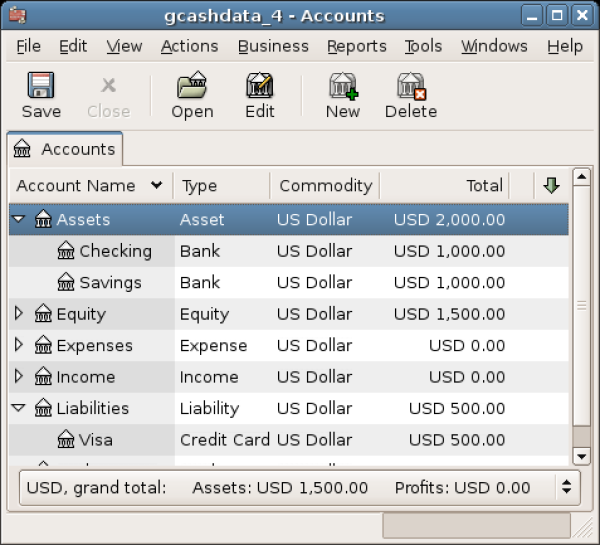
Task: Click the Save toolbar icon
Action: (41, 96)
